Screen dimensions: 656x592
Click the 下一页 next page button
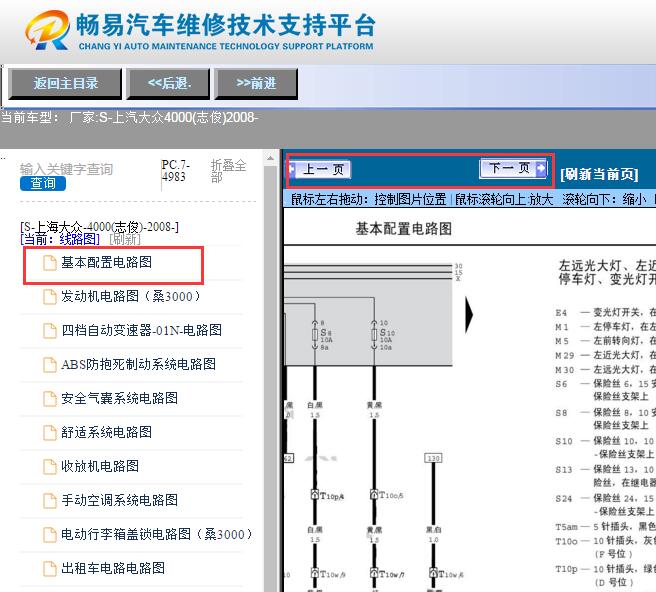click(x=513, y=168)
